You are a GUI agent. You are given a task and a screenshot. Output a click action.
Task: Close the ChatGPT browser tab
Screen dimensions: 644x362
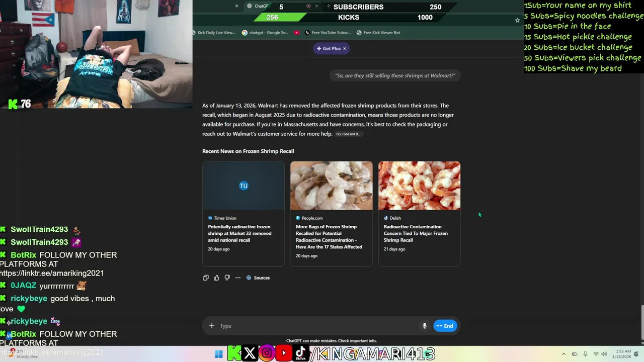pyautogui.click(x=316, y=6)
